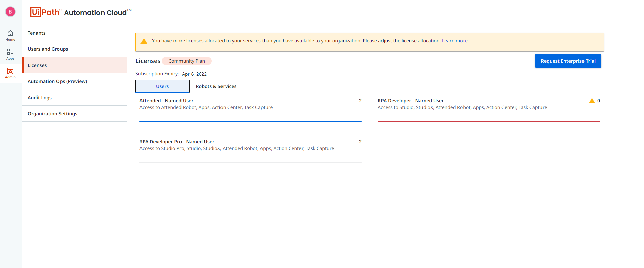644x268 pixels.
Task: Select Licenses in admin menu
Action: click(37, 65)
